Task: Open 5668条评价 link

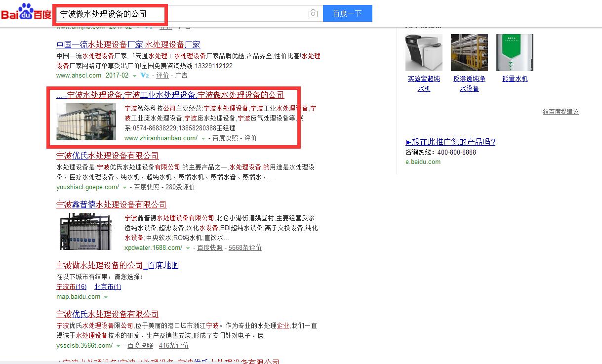Action: click(245, 248)
